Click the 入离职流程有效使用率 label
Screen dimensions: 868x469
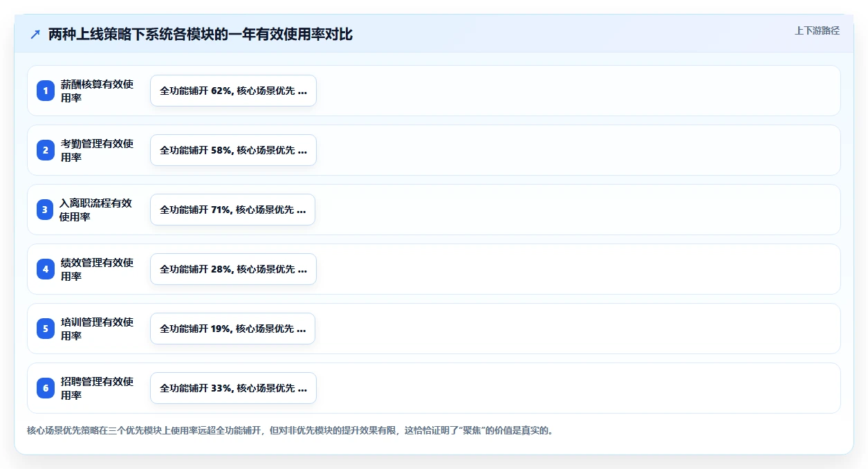(95, 210)
